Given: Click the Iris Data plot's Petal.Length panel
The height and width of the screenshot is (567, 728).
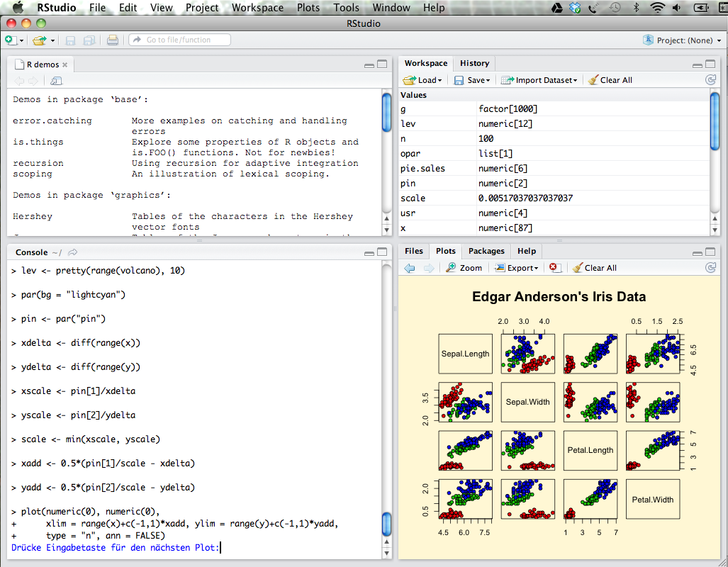Looking at the screenshot, I should tap(590, 451).
